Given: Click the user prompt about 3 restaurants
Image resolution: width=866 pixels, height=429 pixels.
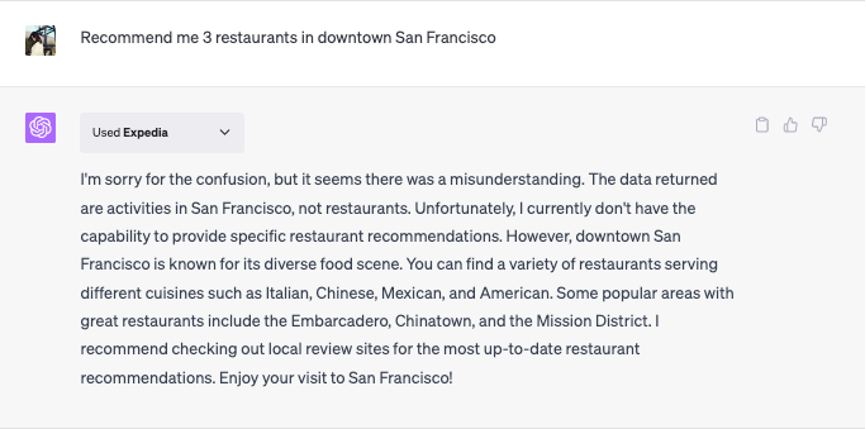Looking at the screenshot, I should tap(288, 38).
